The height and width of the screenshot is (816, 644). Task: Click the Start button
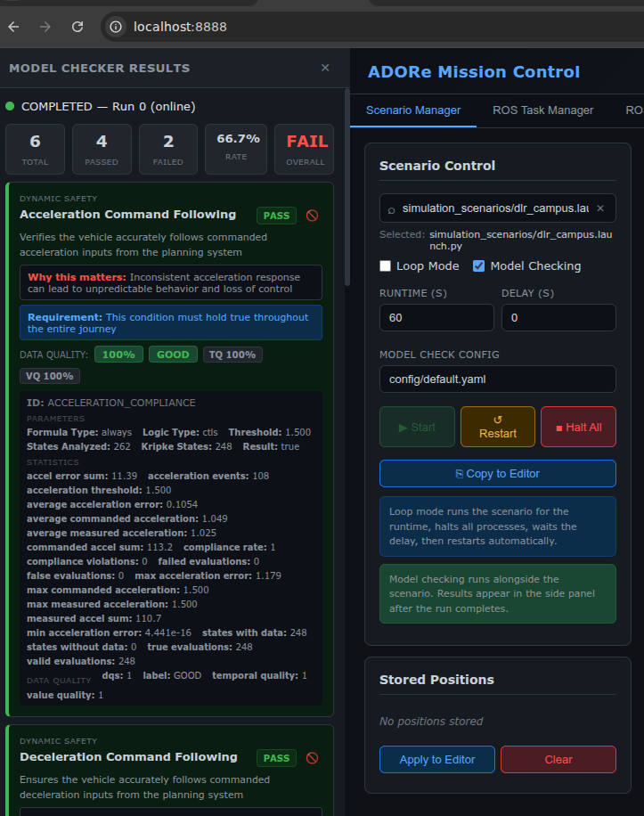(x=417, y=427)
